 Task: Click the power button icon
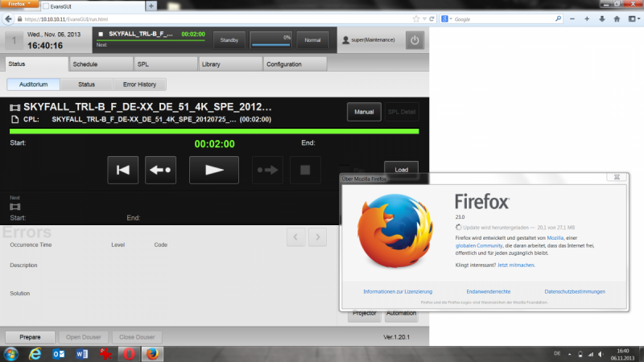(414, 39)
